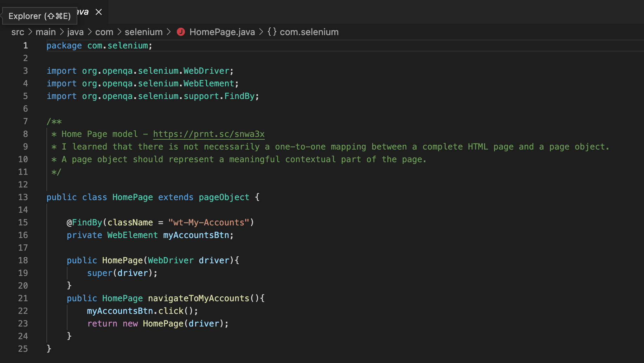The image size is (644, 363).
Task: Click 'navigateToMyAccounts' method name
Action: click(199, 298)
